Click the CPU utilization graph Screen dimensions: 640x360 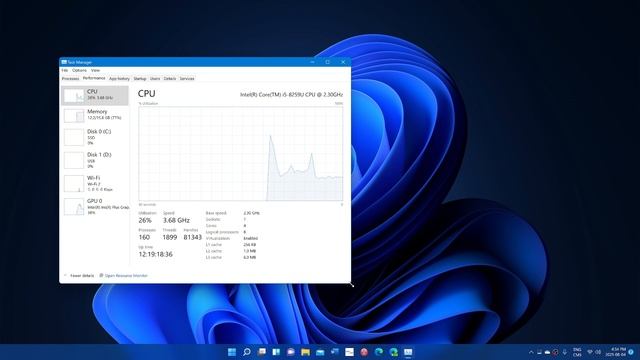241,154
